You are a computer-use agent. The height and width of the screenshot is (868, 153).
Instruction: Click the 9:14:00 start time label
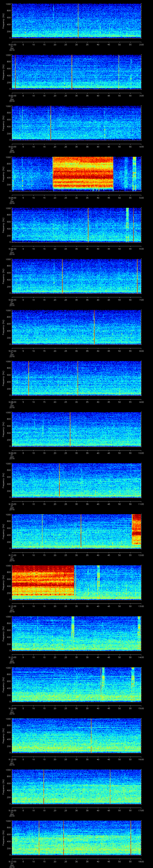[12, 708]
